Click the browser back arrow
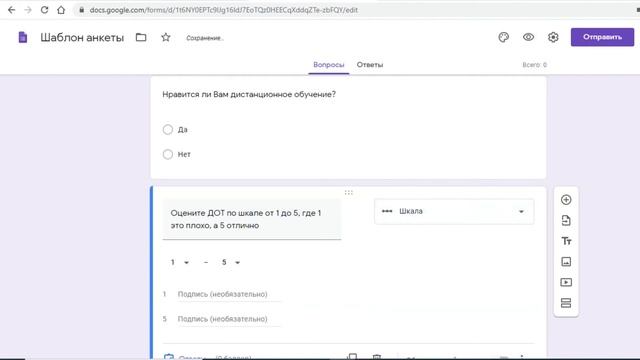Viewport: 640px width, 360px height. (x=11, y=10)
